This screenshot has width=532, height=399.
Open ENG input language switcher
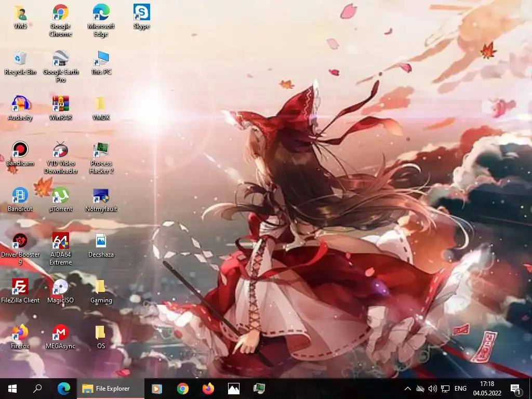tap(460, 389)
